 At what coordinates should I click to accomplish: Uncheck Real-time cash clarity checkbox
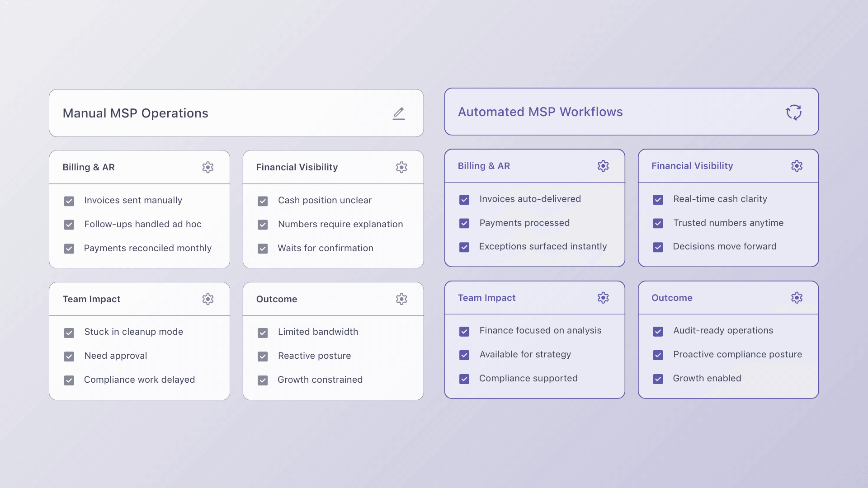[658, 200]
